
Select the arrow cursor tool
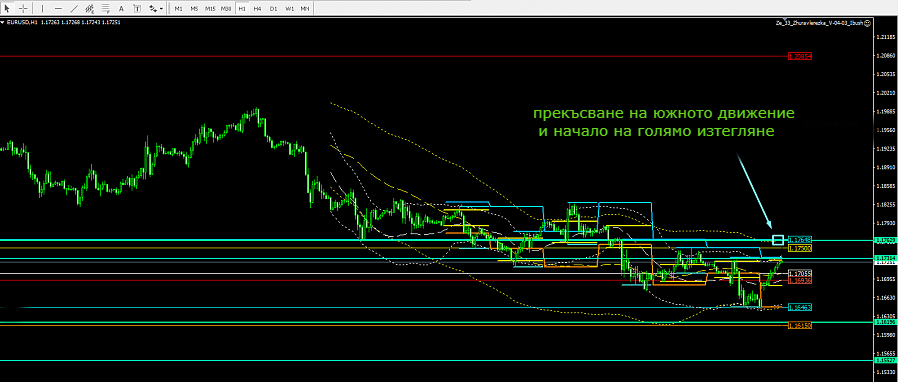(7, 9)
